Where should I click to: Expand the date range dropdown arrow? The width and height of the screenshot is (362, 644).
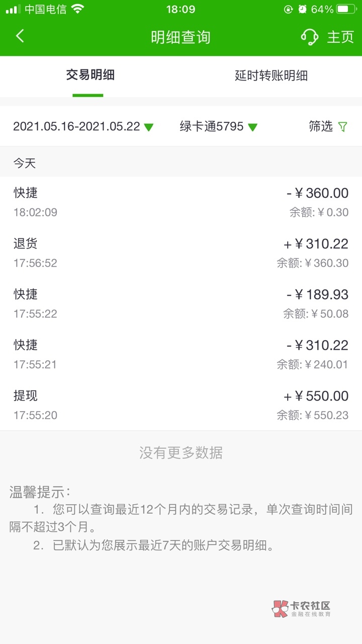149,127
